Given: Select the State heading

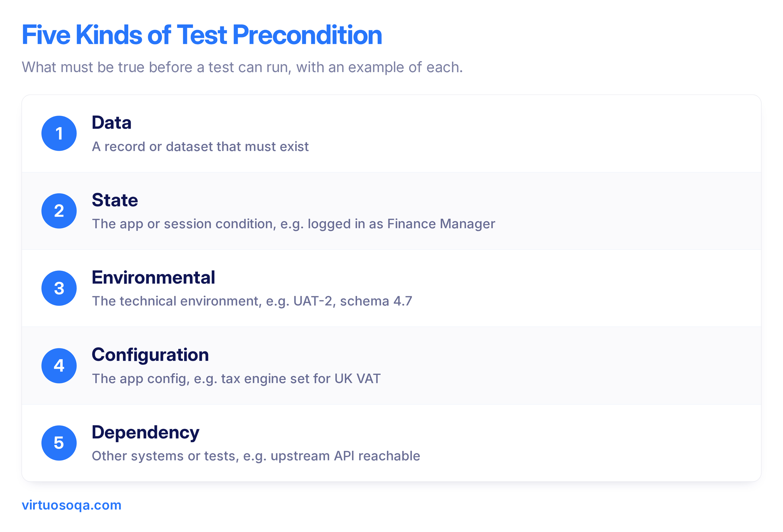Looking at the screenshot, I should pyautogui.click(x=115, y=200).
